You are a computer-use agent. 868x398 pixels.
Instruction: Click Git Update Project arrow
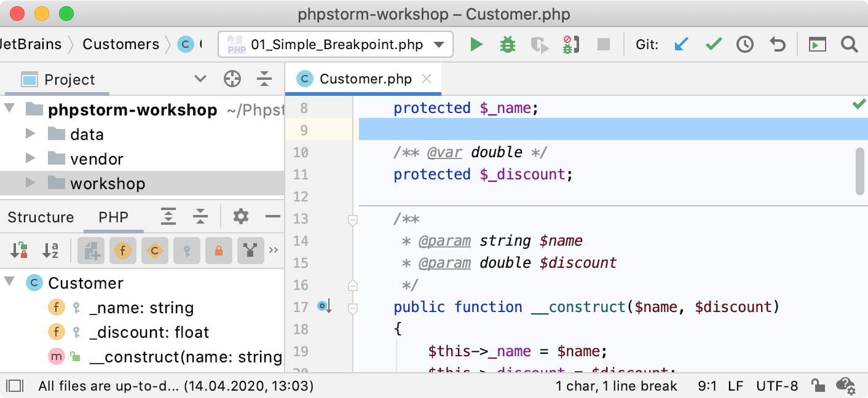681,45
